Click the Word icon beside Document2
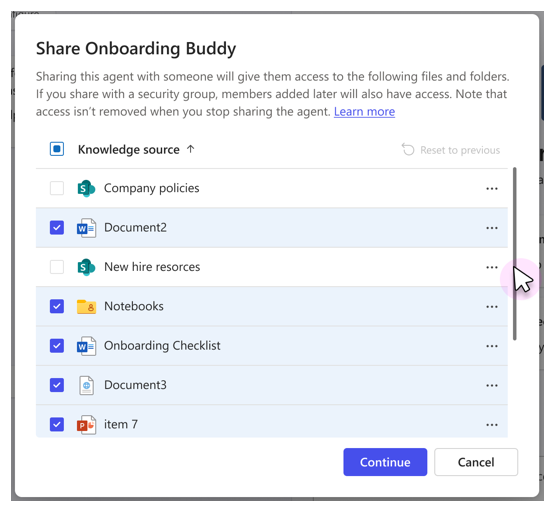Image resolution: width=553 pixels, height=512 pixels. point(86,228)
